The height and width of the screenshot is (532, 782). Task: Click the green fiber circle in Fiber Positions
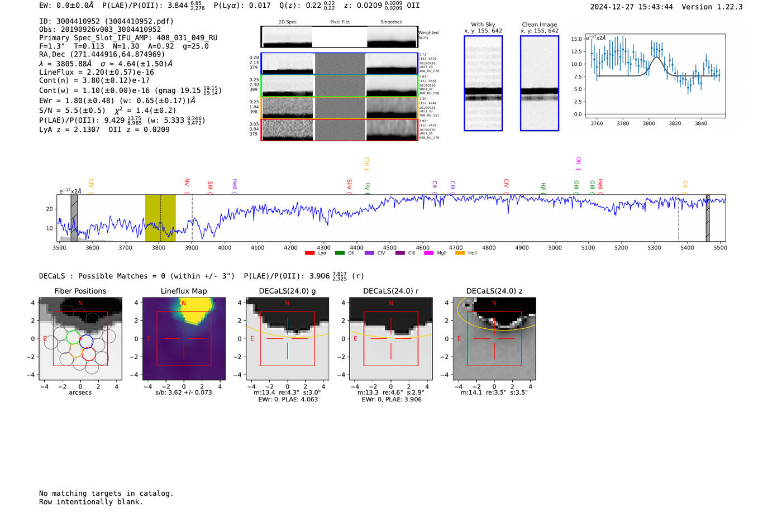73,337
